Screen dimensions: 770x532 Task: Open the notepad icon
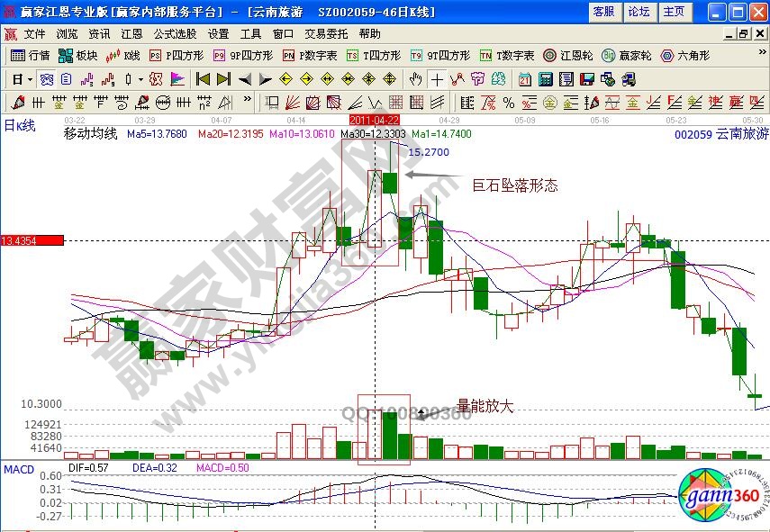(566, 79)
